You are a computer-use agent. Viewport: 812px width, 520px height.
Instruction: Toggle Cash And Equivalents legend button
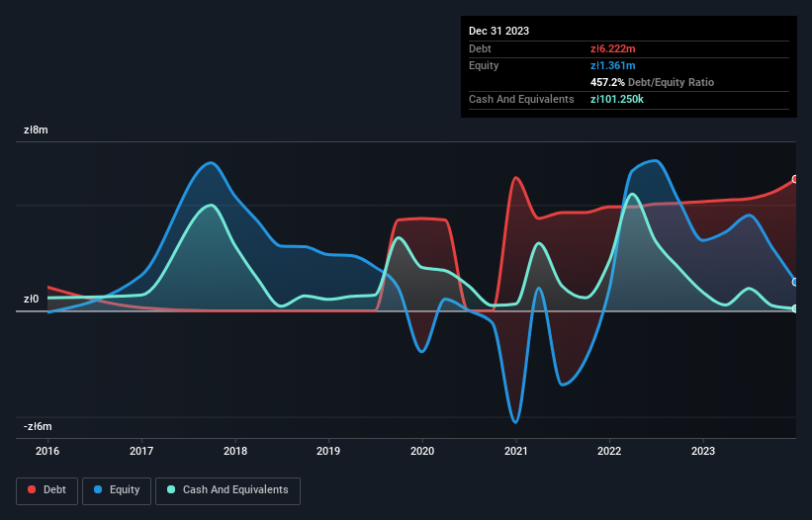[227, 490]
